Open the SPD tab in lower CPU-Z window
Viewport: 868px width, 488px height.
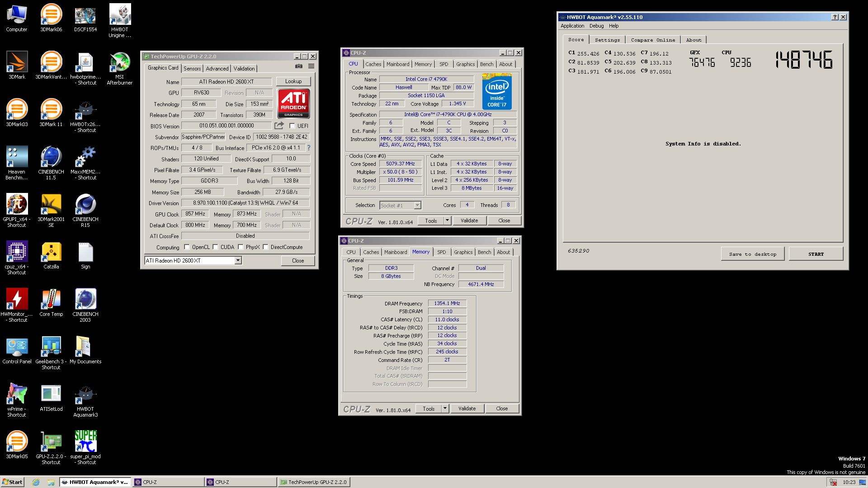(442, 252)
